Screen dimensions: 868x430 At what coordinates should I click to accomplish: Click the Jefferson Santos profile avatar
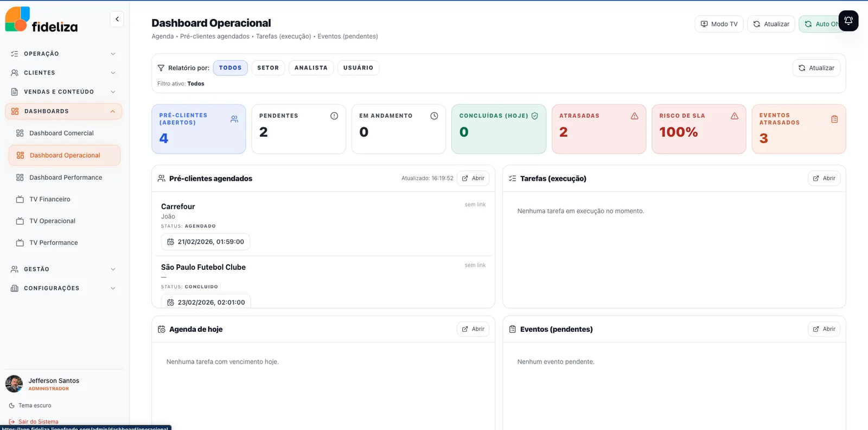(x=14, y=384)
